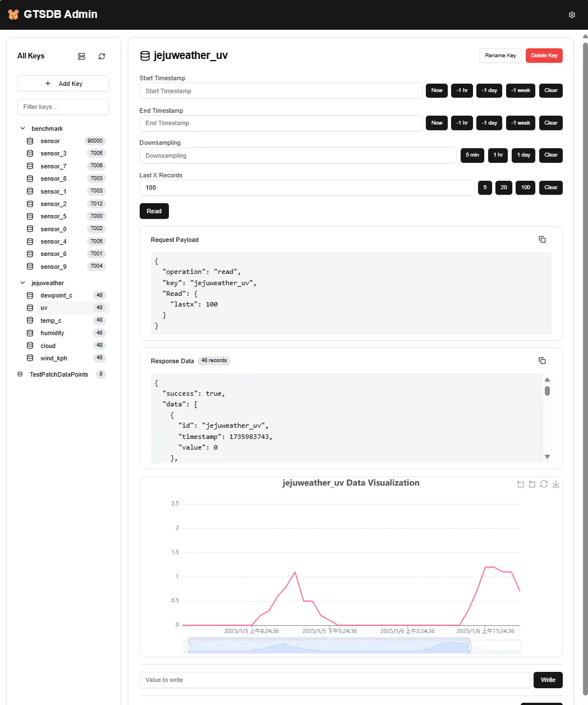Select the sensor_6 key
The height and width of the screenshot is (705, 588).
[66, 254]
